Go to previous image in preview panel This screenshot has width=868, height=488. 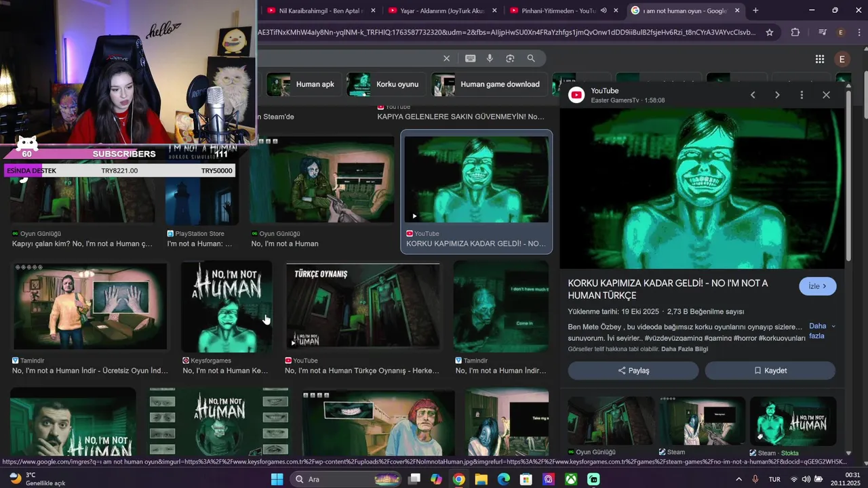click(x=753, y=95)
